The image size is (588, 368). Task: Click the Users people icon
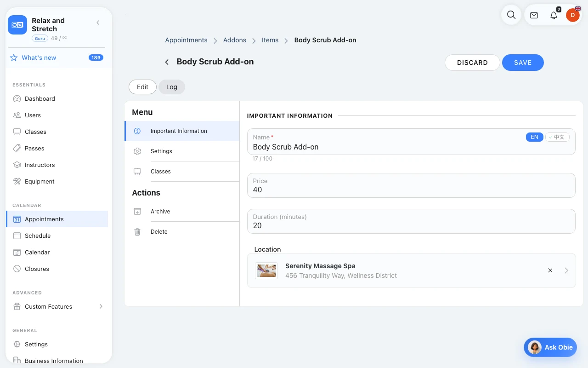tap(17, 115)
